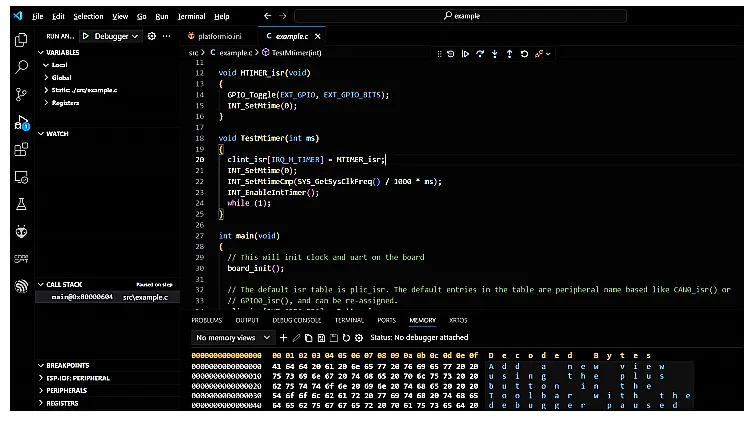
Task: Click Step Into in debug toolbar
Action: tap(496, 53)
